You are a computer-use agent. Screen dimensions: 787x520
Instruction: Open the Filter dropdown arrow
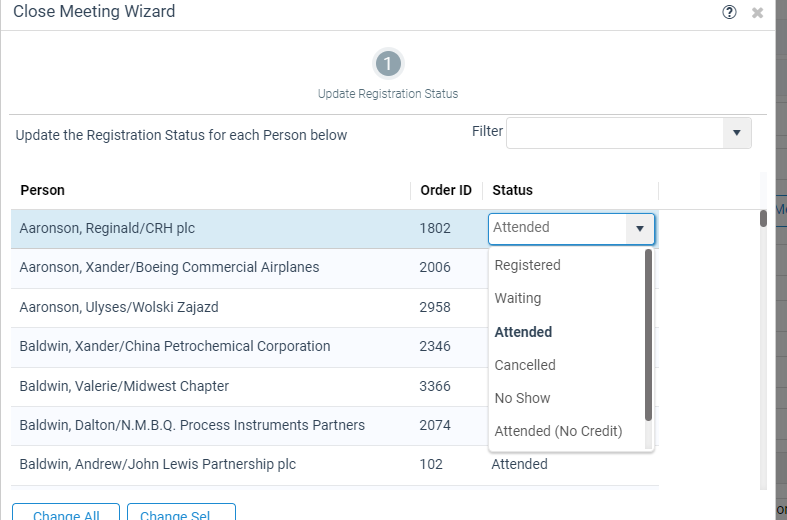pos(736,133)
